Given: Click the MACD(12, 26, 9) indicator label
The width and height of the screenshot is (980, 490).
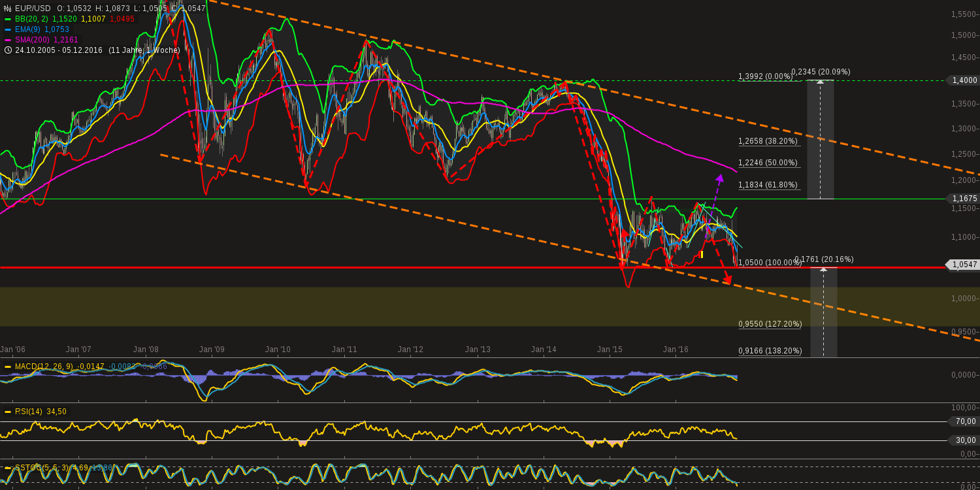Looking at the screenshot, I should pos(44,367).
